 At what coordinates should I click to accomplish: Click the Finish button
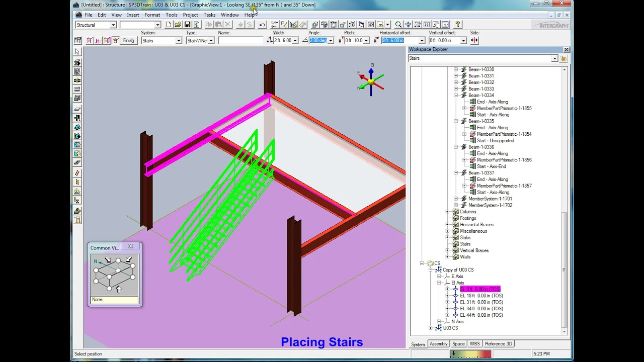[128, 41]
